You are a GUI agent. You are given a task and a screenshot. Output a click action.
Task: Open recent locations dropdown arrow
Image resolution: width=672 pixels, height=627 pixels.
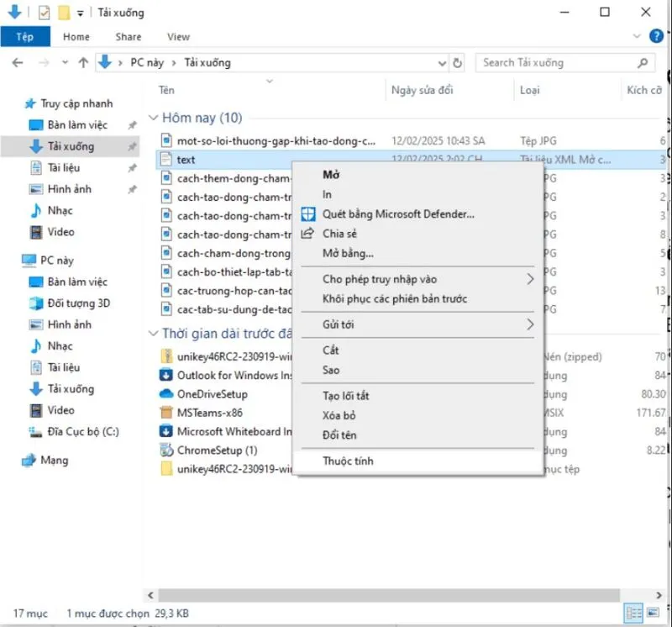point(65,62)
